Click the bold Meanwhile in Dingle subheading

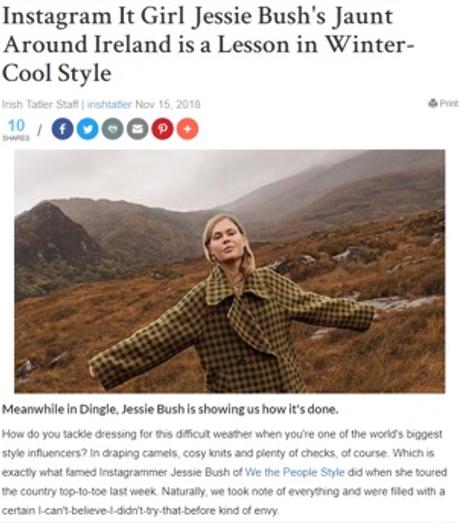[x=170, y=409]
